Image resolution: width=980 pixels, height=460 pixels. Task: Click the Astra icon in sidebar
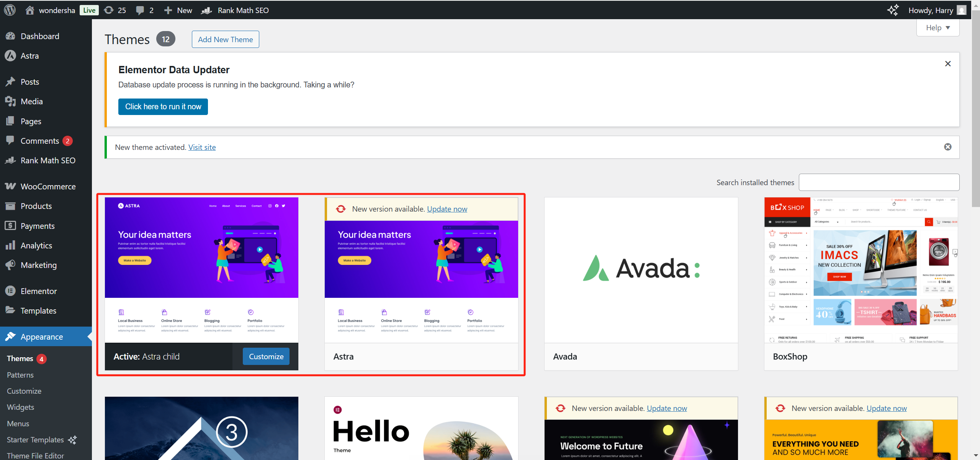coord(11,56)
